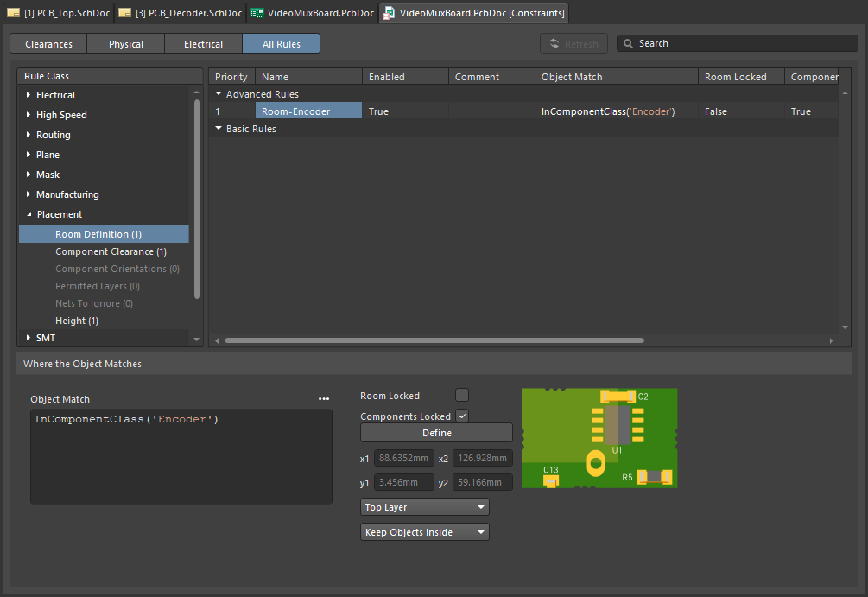Sort by the Enabled column header
Image resolution: width=868 pixels, height=597 pixels.
405,76
